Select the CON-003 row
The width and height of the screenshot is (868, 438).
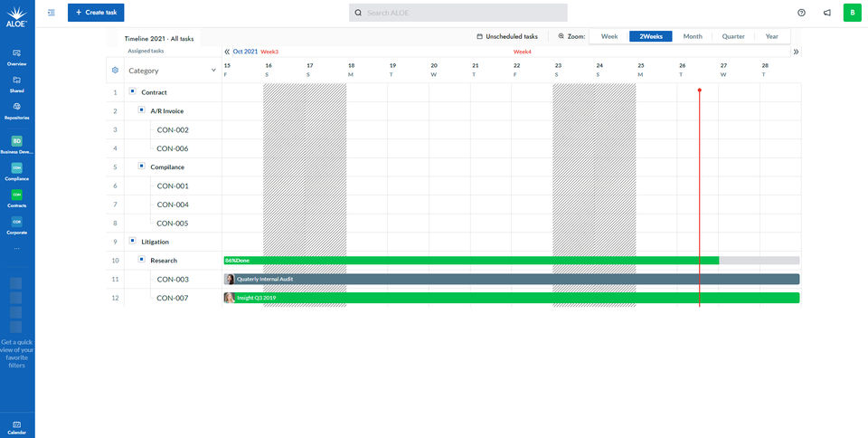click(173, 279)
